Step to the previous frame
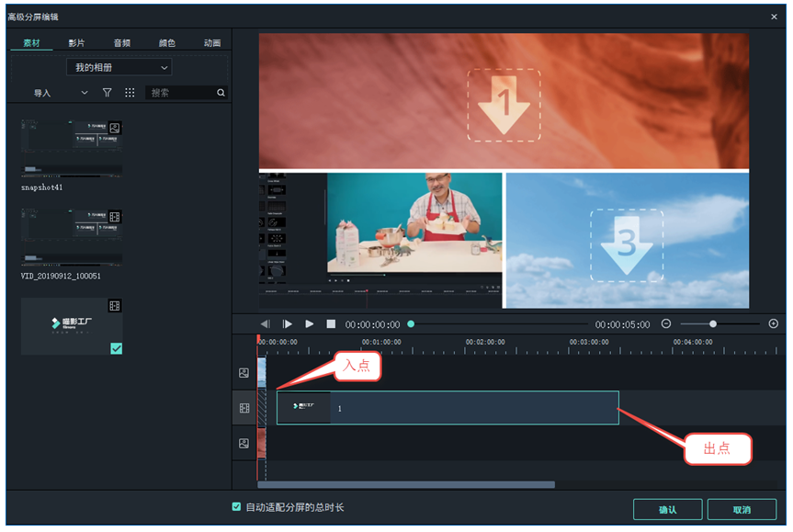Screen dimensions: 793x532 (x=265, y=323)
